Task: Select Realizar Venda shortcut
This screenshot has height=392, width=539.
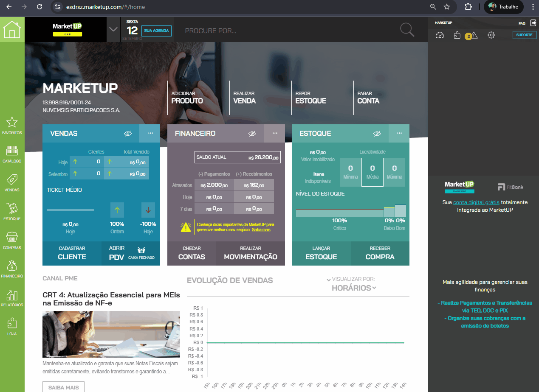Action: click(x=245, y=98)
